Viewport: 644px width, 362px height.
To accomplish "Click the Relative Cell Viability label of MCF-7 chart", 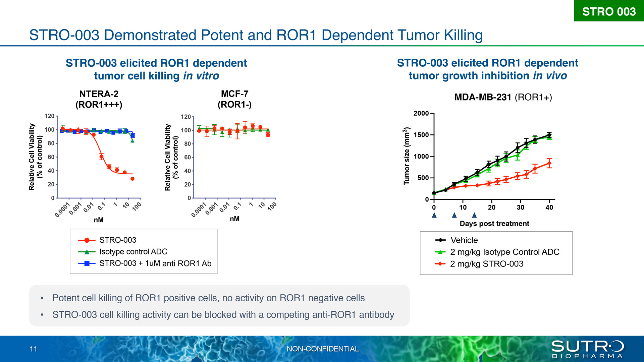I will point(171,158).
